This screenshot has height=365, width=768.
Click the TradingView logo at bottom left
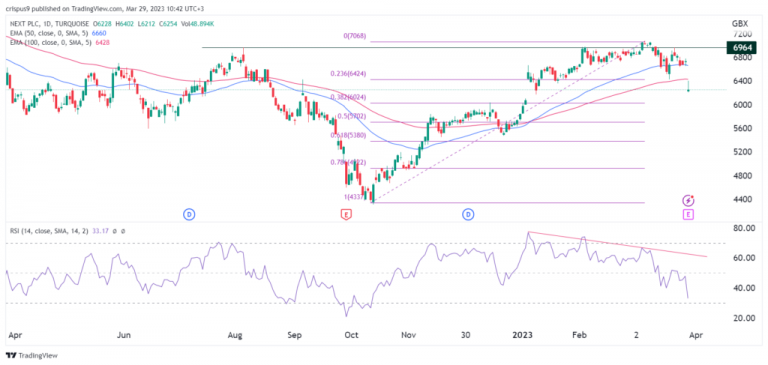tap(30, 356)
